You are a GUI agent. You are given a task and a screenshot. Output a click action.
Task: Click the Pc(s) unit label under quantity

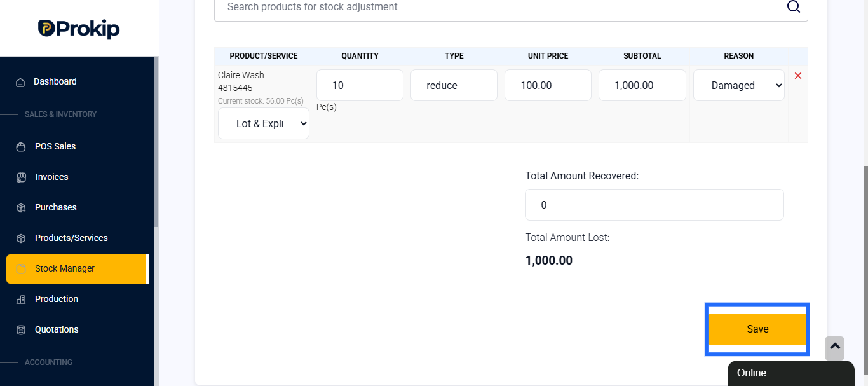point(327,107)
